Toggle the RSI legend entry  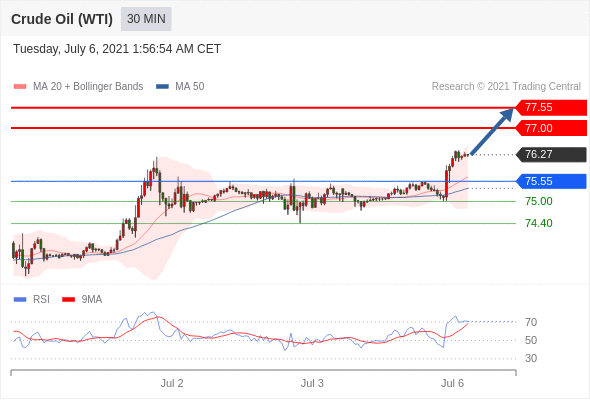point(32,300)
